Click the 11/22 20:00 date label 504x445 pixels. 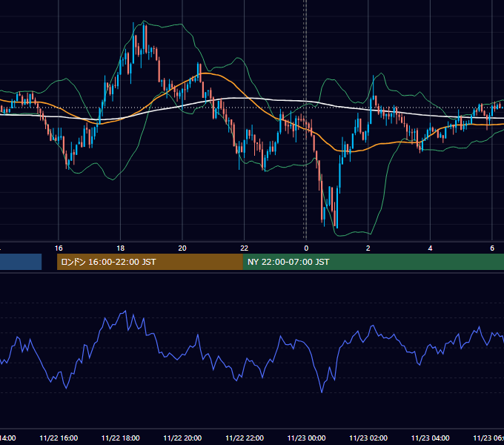pyautogui.click(x=182, y=438)
